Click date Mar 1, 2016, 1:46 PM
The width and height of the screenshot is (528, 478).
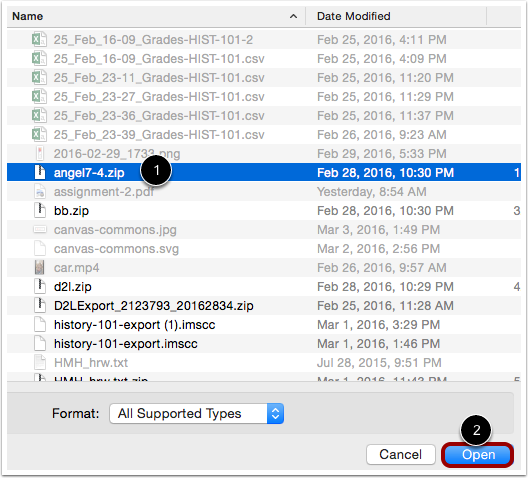[378, 344]
